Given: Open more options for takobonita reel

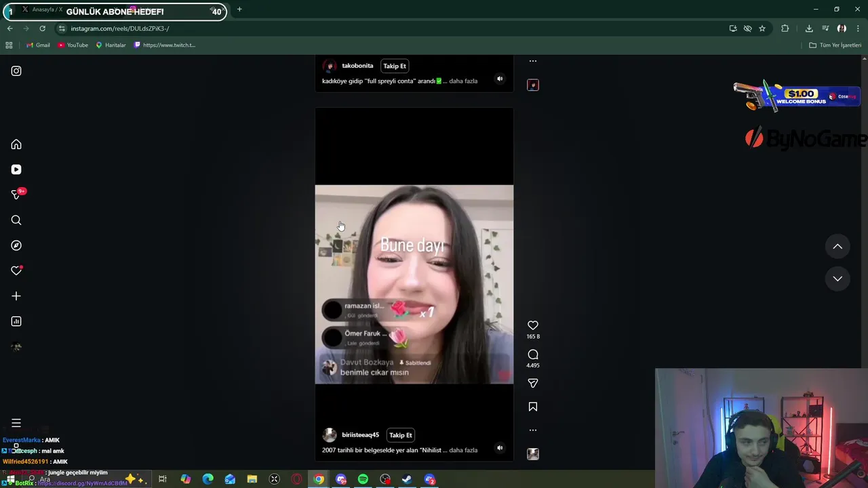Looking at the screenshot, I should click(x=533, y=61).
